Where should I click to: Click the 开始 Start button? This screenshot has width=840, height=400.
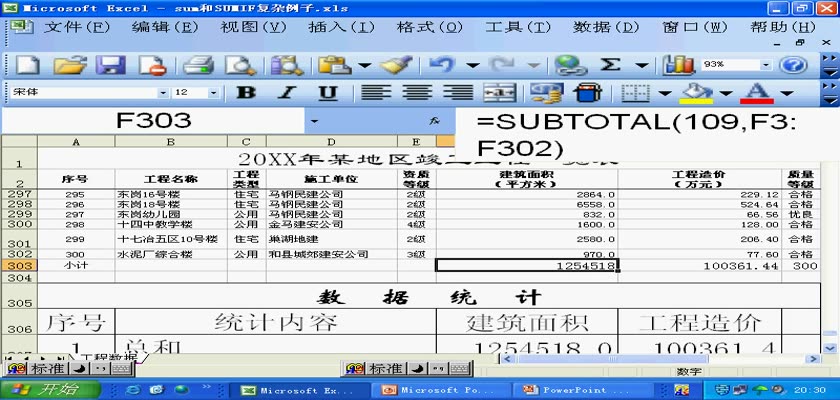coord(37,389)
